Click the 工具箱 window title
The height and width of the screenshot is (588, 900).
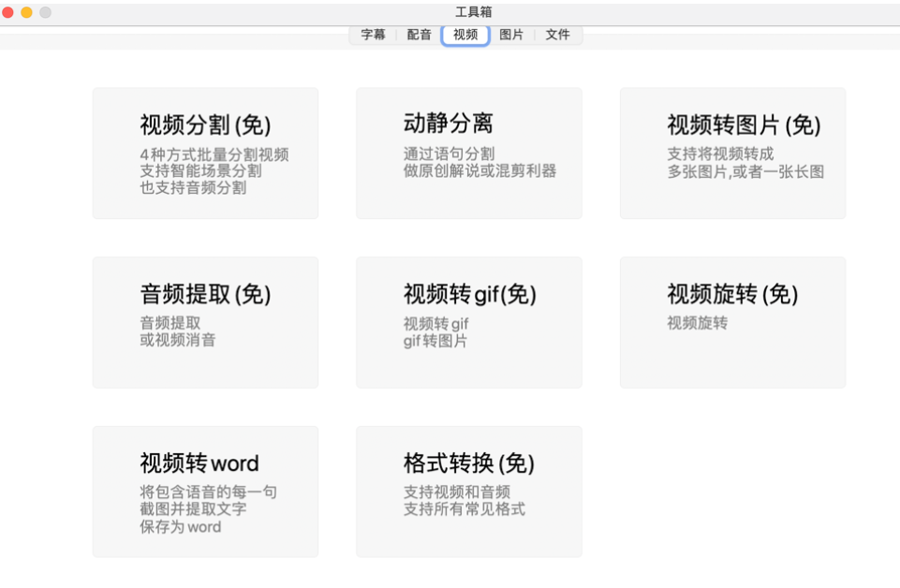pos(473,12)
